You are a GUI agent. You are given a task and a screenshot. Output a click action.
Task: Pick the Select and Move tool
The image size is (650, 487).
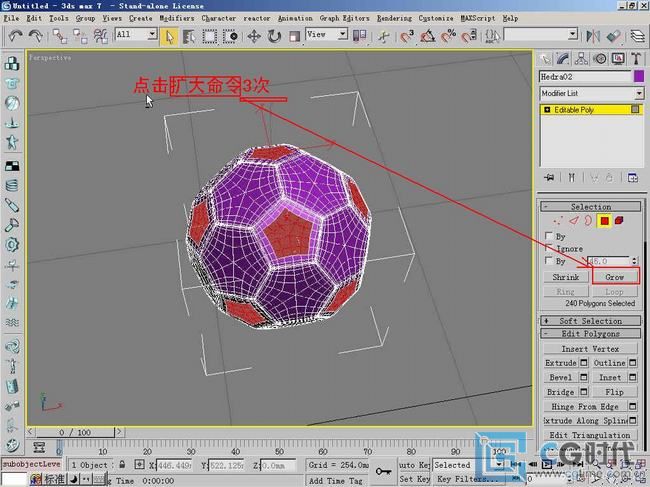click(x=254, y=36)
